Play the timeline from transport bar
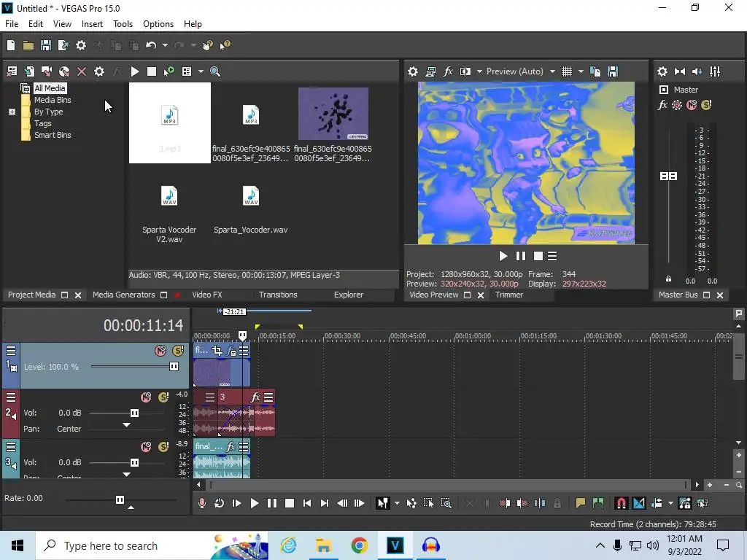The image size is (747, 560). coord(255,503)
